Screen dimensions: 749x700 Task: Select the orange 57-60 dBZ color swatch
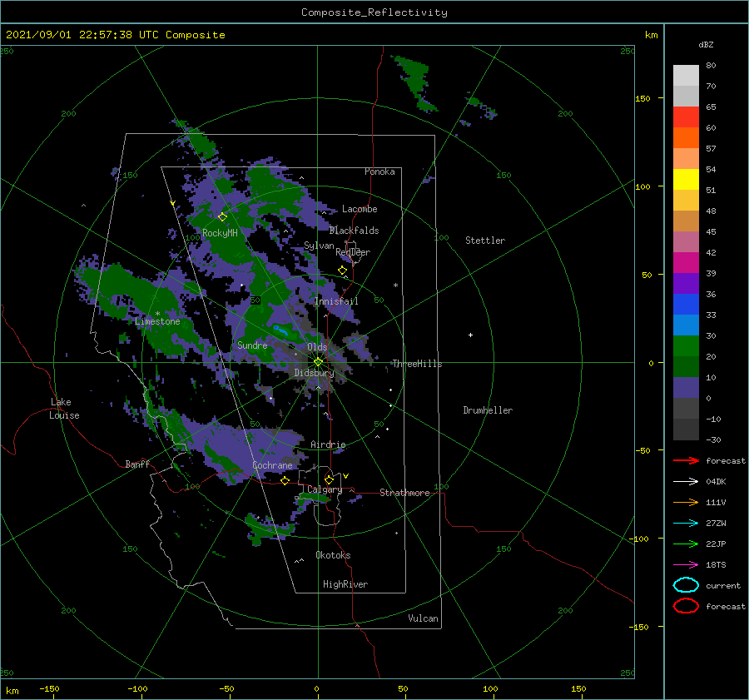tap(686, 138)
